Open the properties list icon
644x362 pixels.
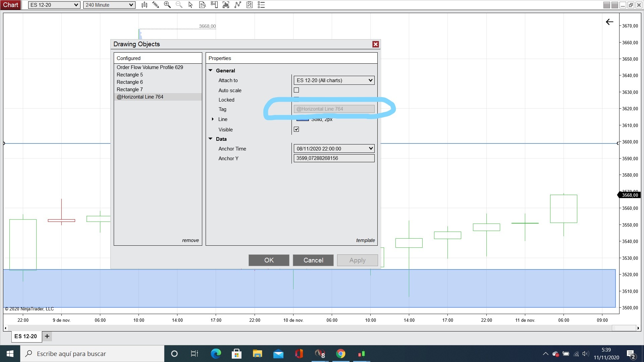261,5
